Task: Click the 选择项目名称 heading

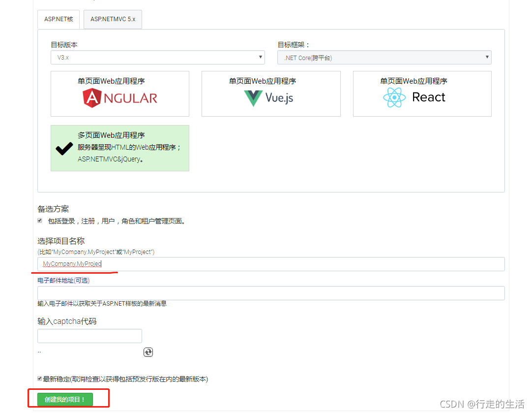Action: pyautogui.click(x=61, y=241)
